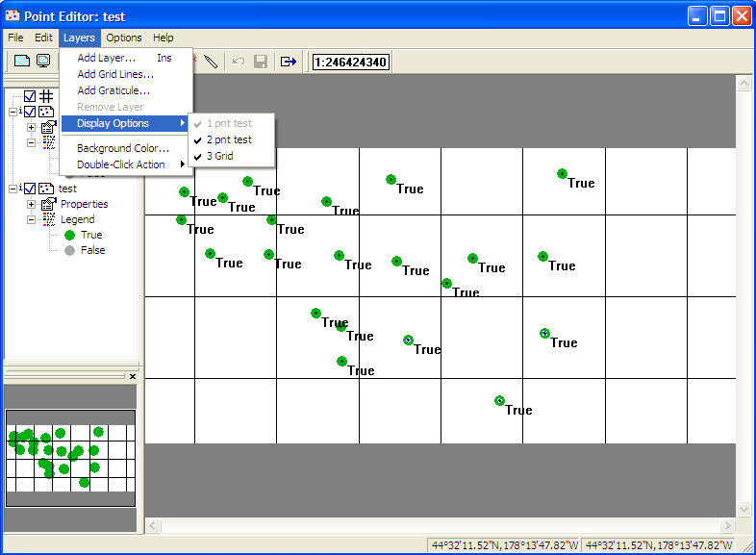Click the vertical scrollbar up arrow
Image resolution: width=756 pixels, height=555 pixels.
point(743,84)
